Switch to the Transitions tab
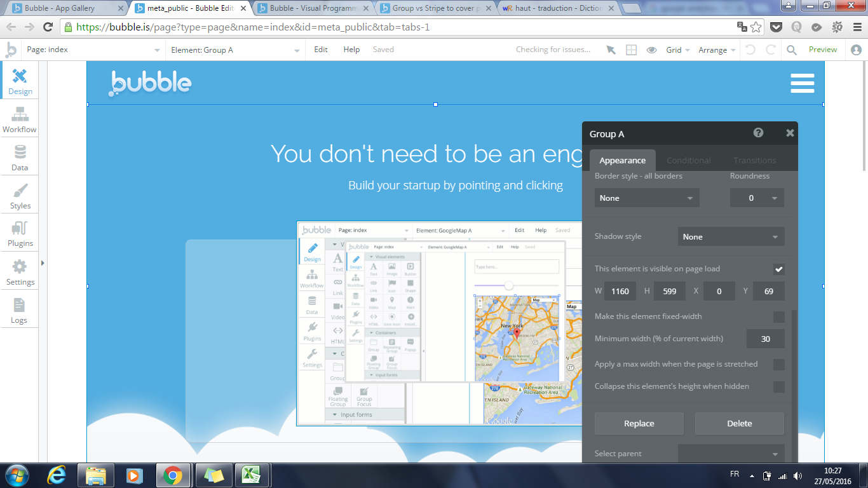This screenshot has width=868, height=488. click(755, 160)
